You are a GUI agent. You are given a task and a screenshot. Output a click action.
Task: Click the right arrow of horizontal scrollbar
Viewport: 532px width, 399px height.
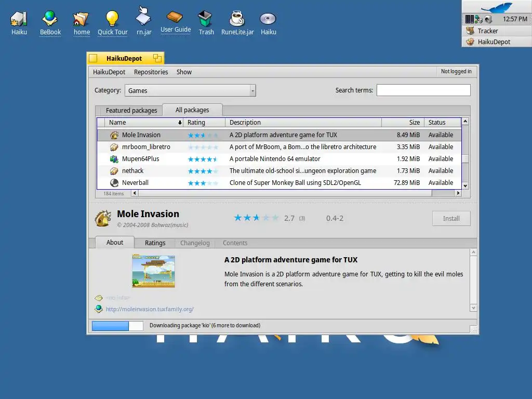(458, 193)
